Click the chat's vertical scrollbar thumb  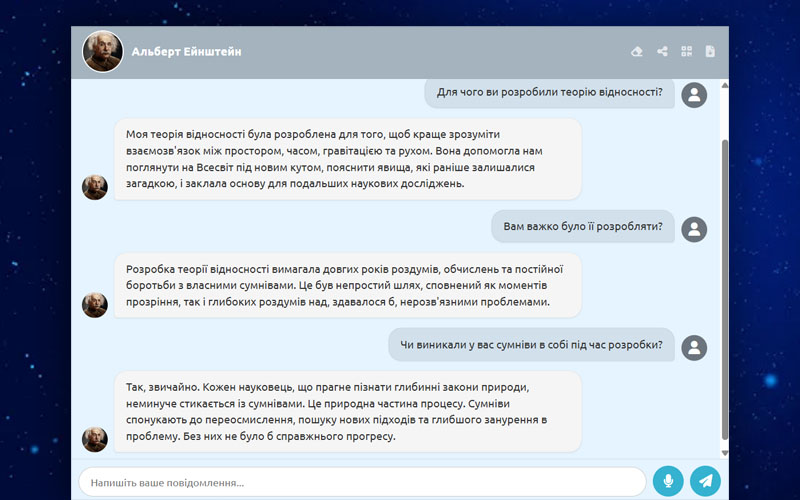[724, 290]
